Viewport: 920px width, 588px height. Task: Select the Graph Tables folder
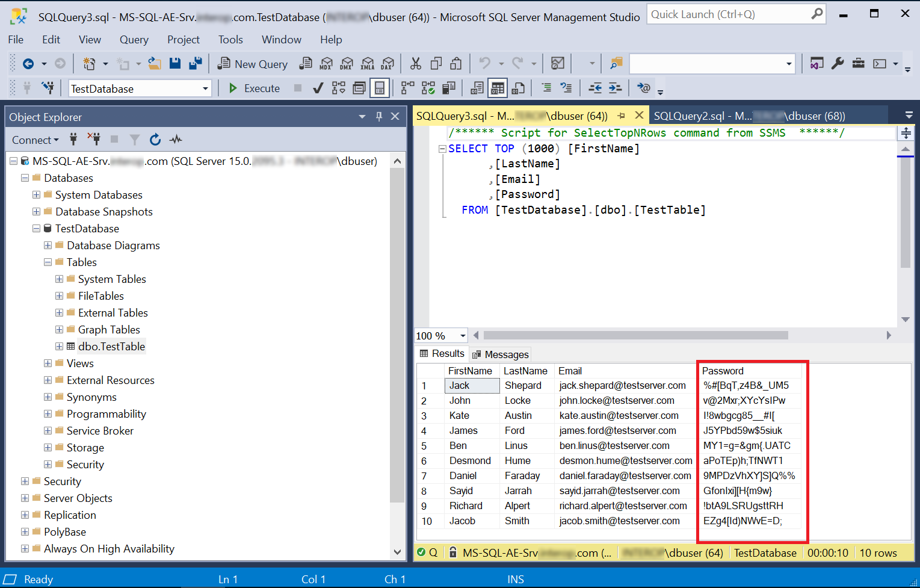click(109, 330)
